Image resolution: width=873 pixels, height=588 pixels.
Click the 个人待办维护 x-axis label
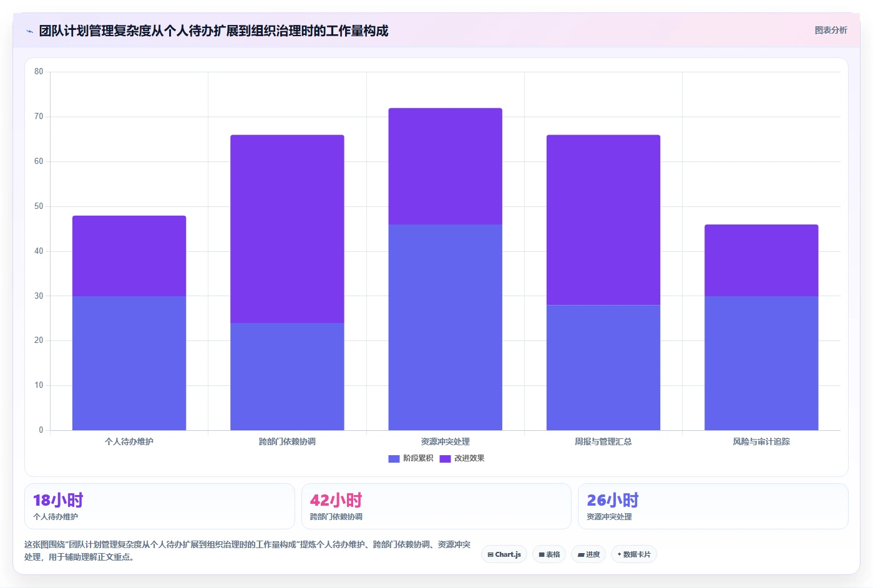(129, 441)
